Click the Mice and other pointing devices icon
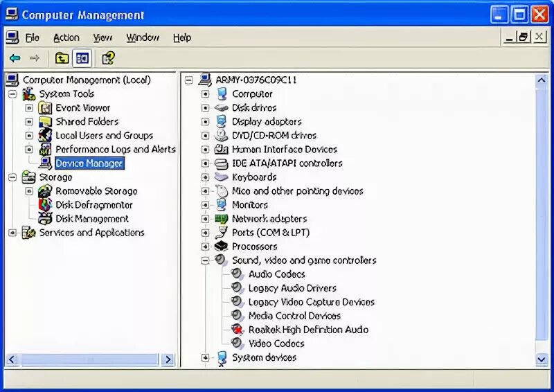The width and height of the screenshot is (554, 392). coord(221,191)
